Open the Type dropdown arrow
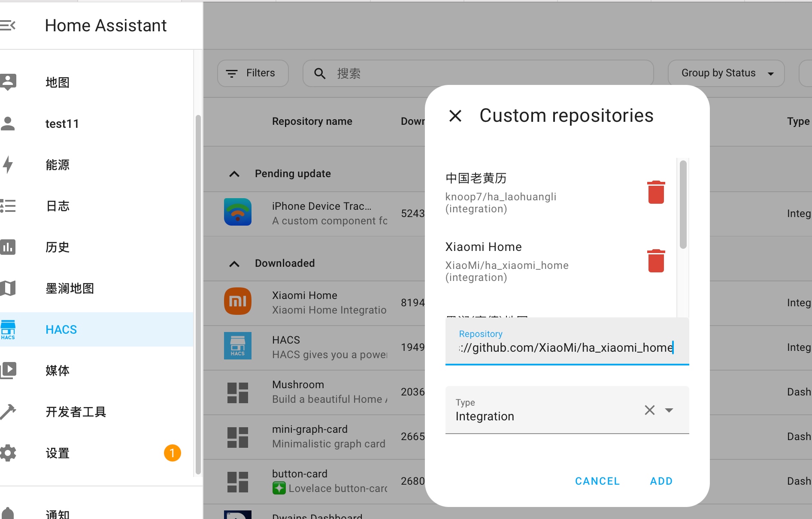The width and height of the screenshot is (812, 519). (x=669, y=410)
